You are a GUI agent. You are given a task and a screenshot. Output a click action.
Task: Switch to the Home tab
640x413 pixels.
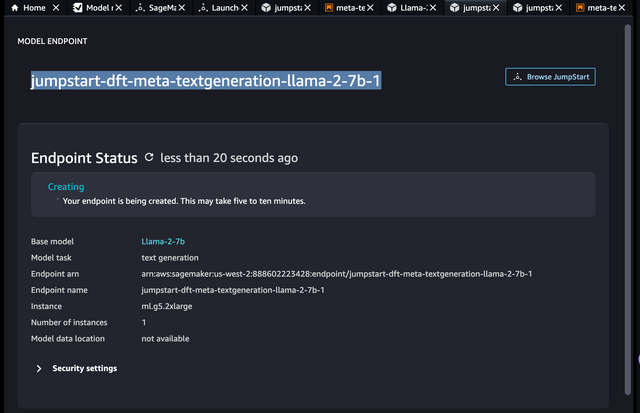tap(34, 8)
